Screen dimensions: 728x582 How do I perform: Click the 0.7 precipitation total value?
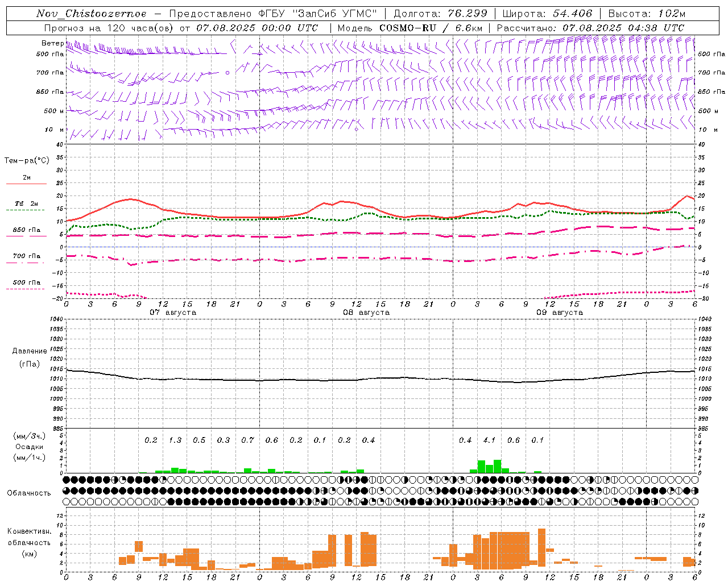tap(247, 440)
